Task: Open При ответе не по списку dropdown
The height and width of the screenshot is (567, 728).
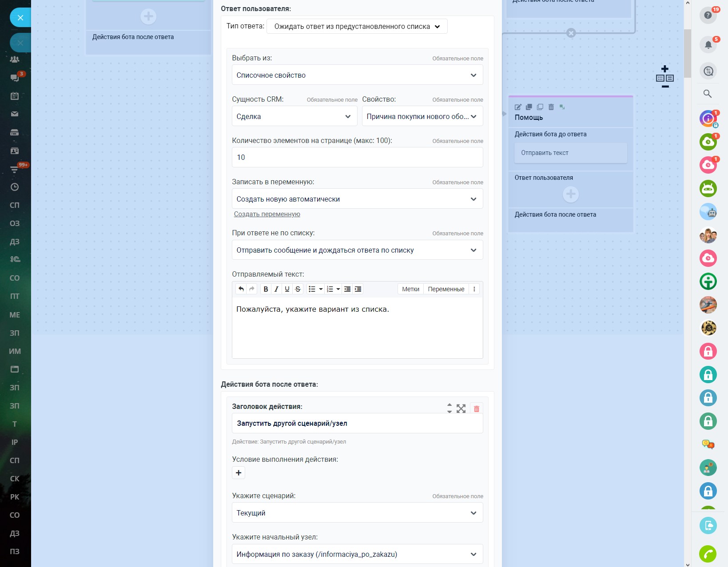Action: pos(358,250)
